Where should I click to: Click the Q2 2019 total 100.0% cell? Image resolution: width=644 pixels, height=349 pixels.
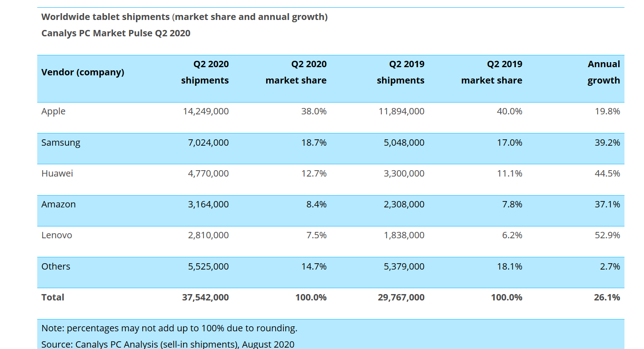507,297
